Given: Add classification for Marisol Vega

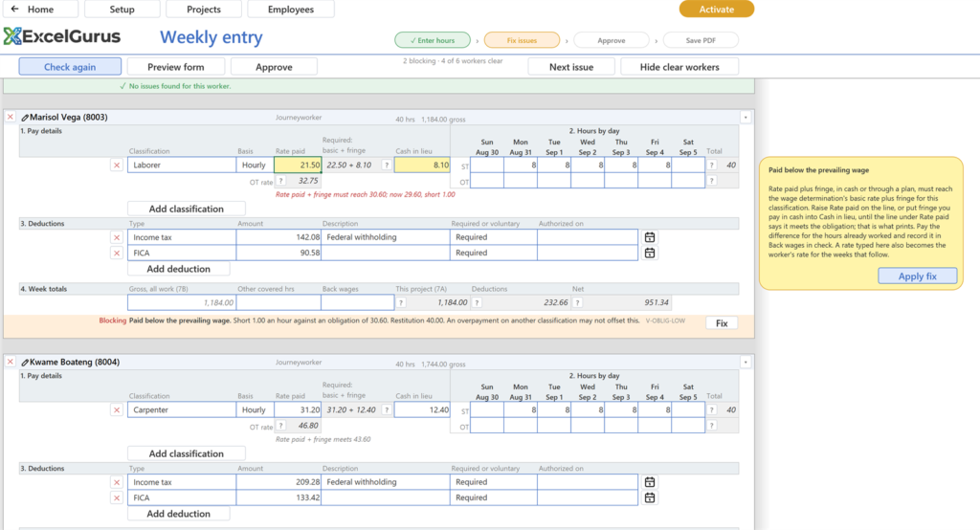Looking at the screenshot, I should point(187,209).
